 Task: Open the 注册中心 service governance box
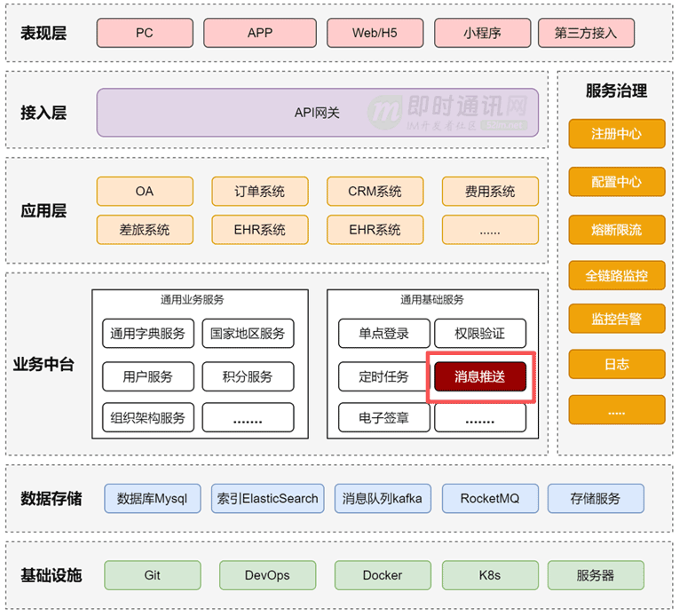click(616, 134)
